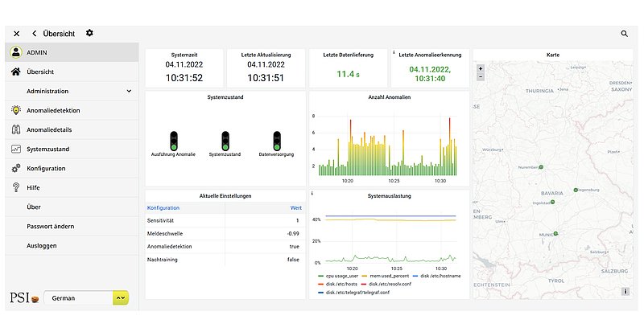Open the Übersicht home menu item

[x=40, y=72]
